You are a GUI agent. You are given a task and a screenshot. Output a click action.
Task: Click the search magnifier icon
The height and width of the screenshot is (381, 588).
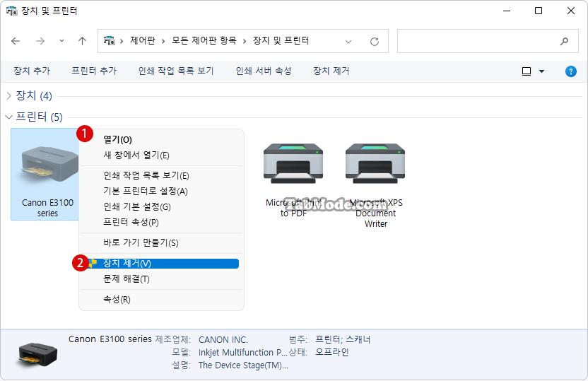tap(564, 41)
